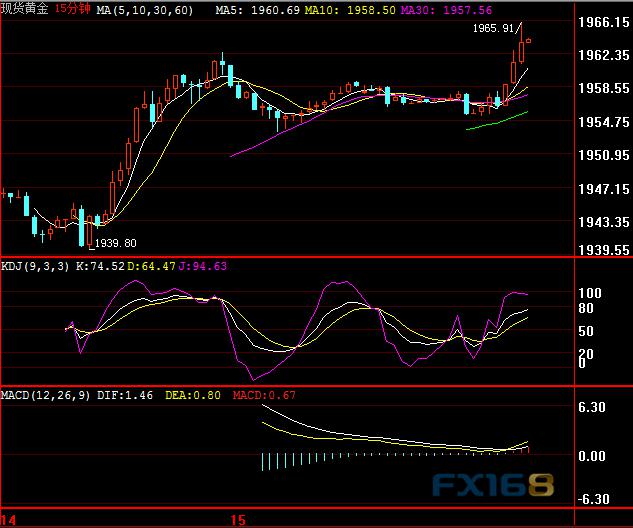Click the 1939.80 low price annotation

(x=115, y=243)
